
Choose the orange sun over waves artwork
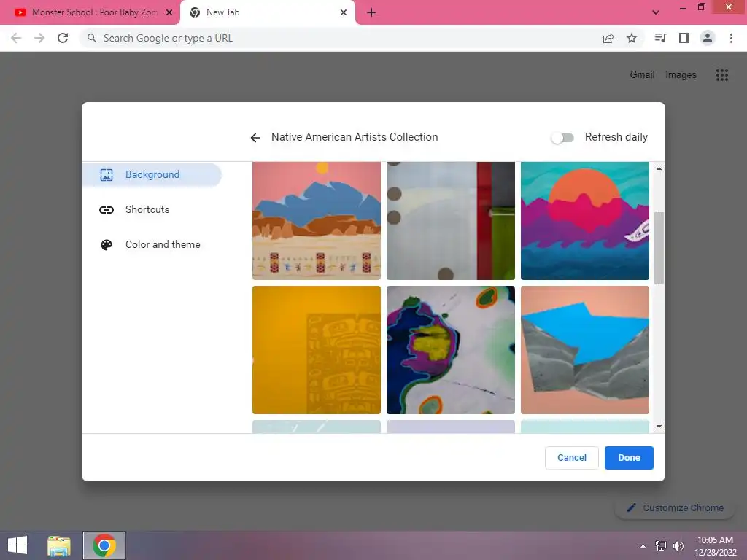point(584,221)
